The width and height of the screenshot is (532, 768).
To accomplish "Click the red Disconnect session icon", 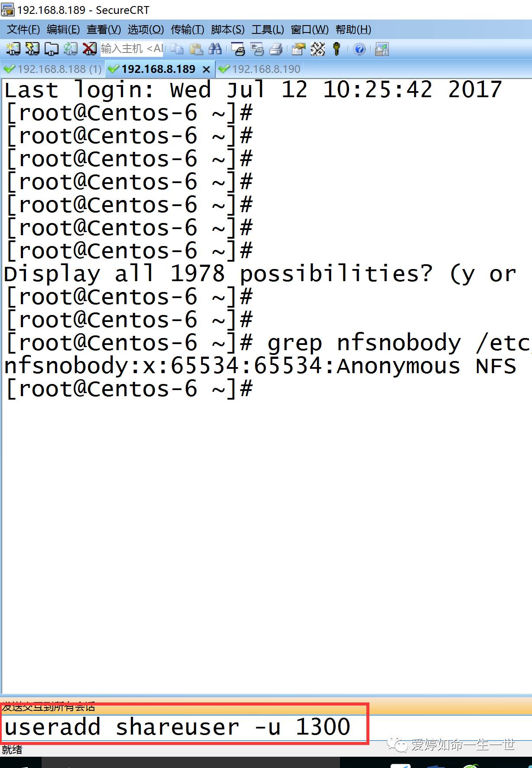I will (x=89, y=49).
